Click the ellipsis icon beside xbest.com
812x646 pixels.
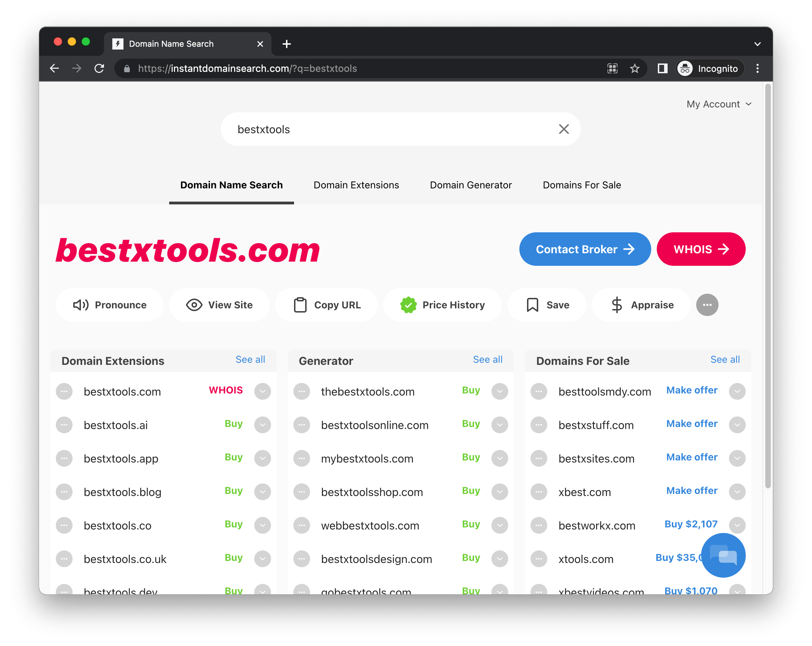click(x=539, y=492)
